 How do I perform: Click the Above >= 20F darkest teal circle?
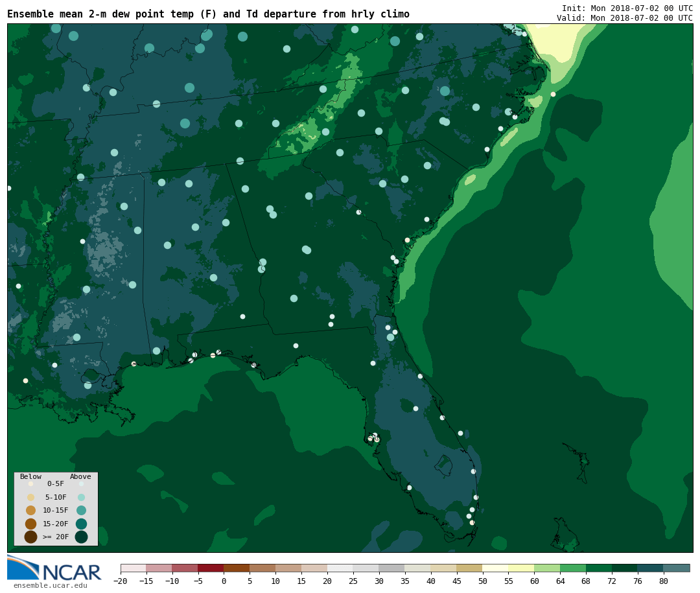tap(81, 537)
